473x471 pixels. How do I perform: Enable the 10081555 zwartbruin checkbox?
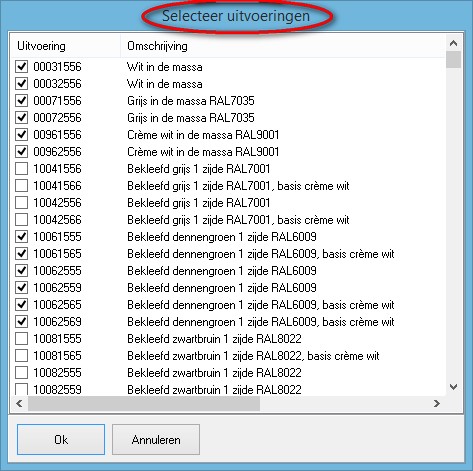22,338
